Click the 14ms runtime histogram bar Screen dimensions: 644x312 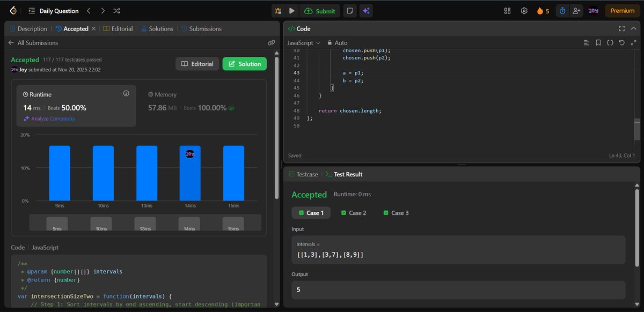[190, 172]
